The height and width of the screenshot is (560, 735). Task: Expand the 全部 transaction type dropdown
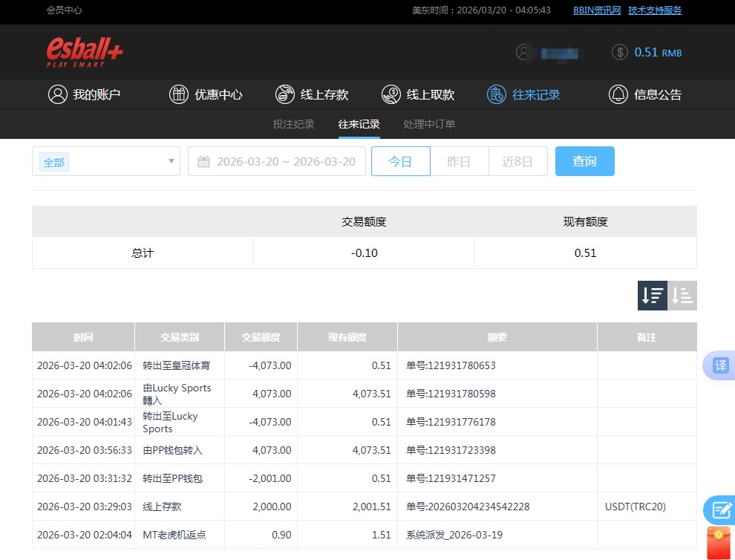click(105, 161)
